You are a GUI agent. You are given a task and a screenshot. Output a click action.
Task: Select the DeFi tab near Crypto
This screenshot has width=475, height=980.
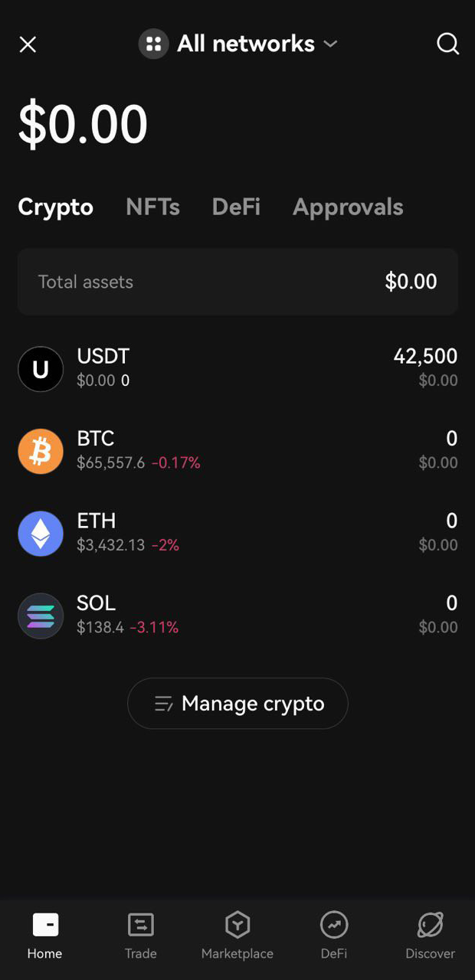tap(236, 207)
